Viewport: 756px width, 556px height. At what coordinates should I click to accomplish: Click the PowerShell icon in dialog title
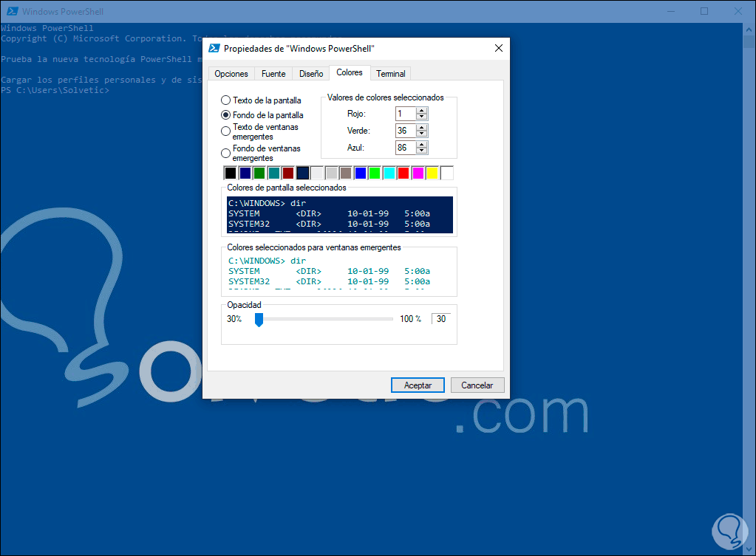click(214, 48)
